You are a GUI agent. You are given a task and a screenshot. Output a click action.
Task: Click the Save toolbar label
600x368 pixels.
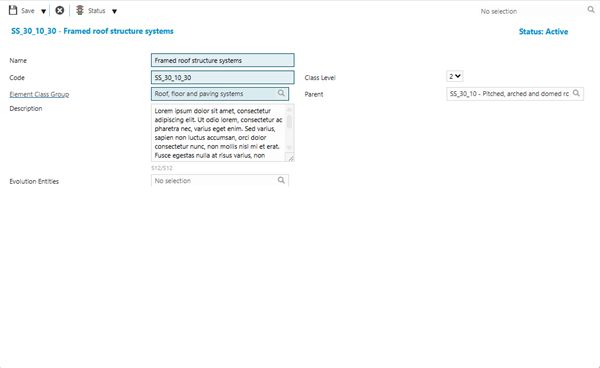pyautogui.click(x=28, y=11)
